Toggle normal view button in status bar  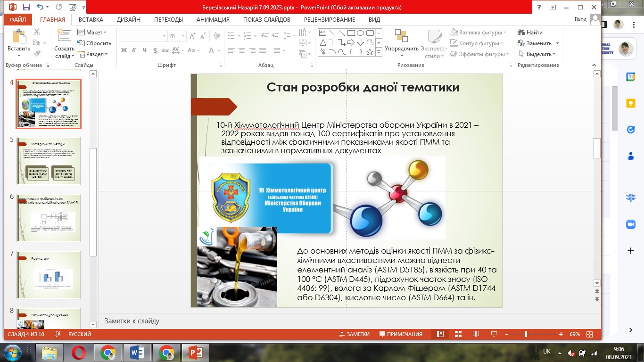pyautogui.click(x=440, y=334)
